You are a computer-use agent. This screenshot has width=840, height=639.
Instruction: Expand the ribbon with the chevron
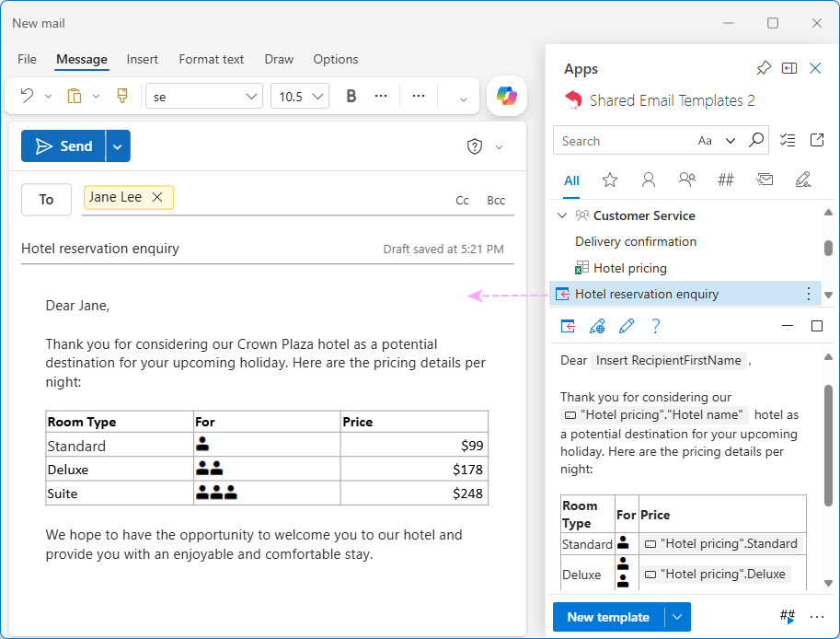464,99
